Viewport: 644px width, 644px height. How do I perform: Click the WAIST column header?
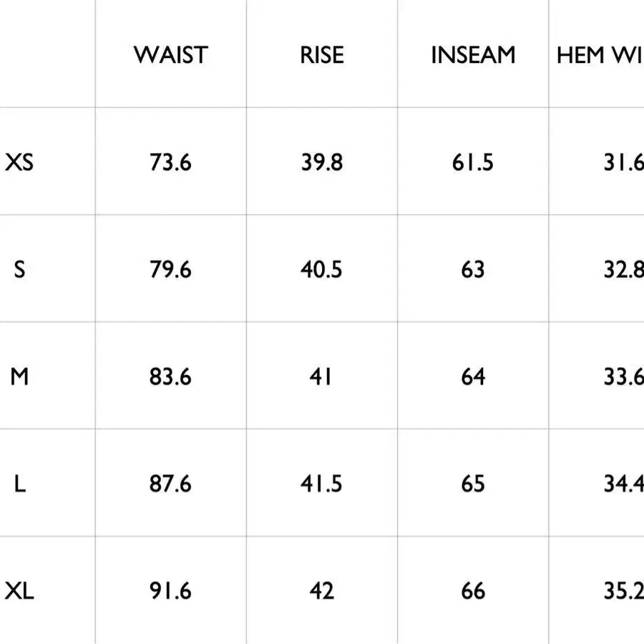pos(171,55)
